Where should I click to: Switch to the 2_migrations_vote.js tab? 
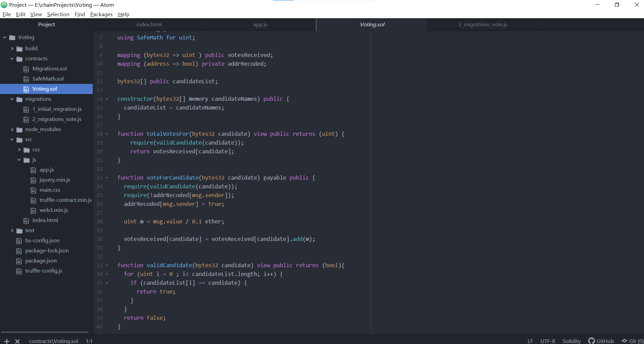pos(483,25)
